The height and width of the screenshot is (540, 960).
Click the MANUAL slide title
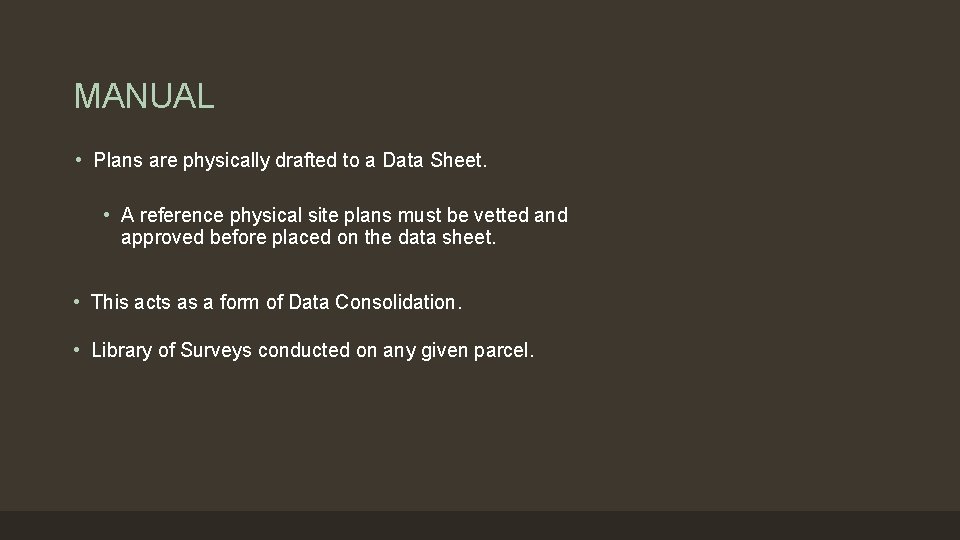click(x=144, y=97)
